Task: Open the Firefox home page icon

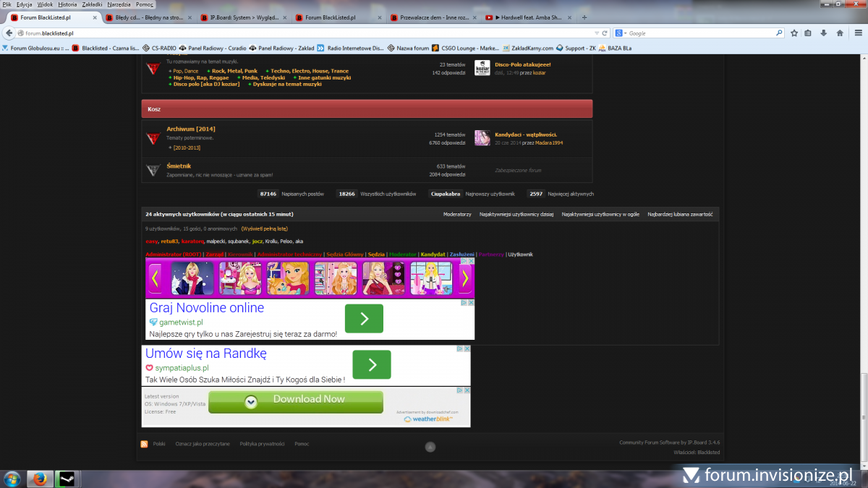Action: pos(840,33)
